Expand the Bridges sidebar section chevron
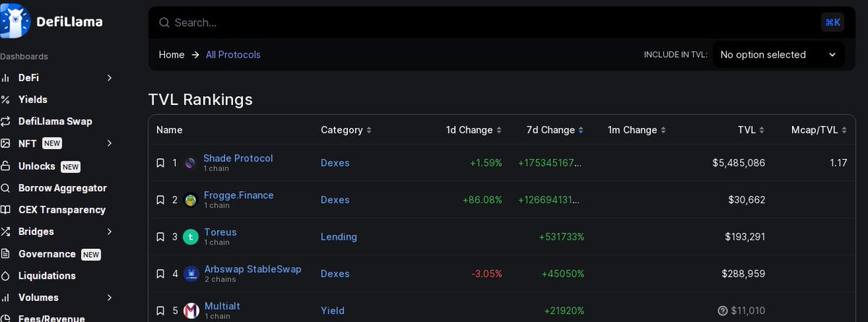 109,232
